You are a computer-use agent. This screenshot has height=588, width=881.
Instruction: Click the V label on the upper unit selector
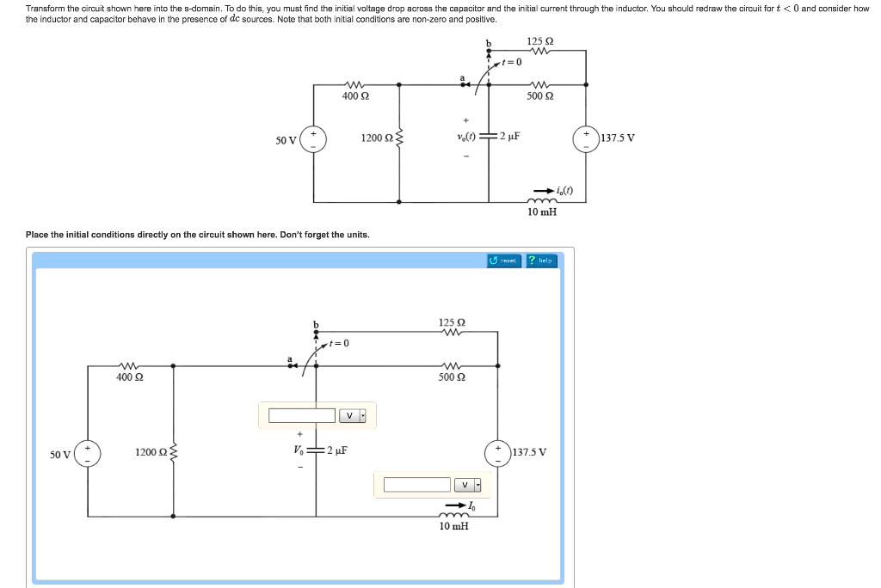point(348,416)
